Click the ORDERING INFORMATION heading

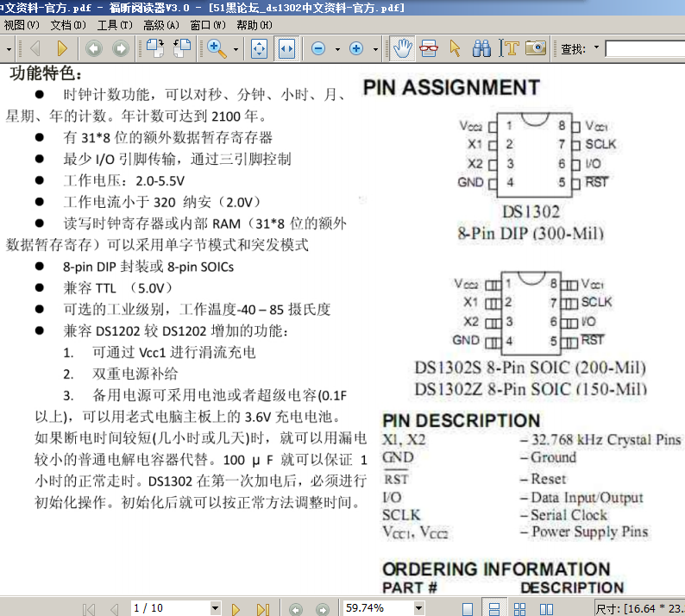click(x=496, y=569)
